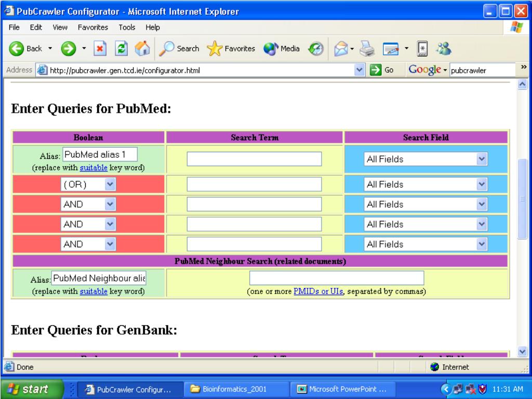Click the scrollbar down arrow
Image resolution: width=532 pixels, height=399 pixels.
point(523,352)
